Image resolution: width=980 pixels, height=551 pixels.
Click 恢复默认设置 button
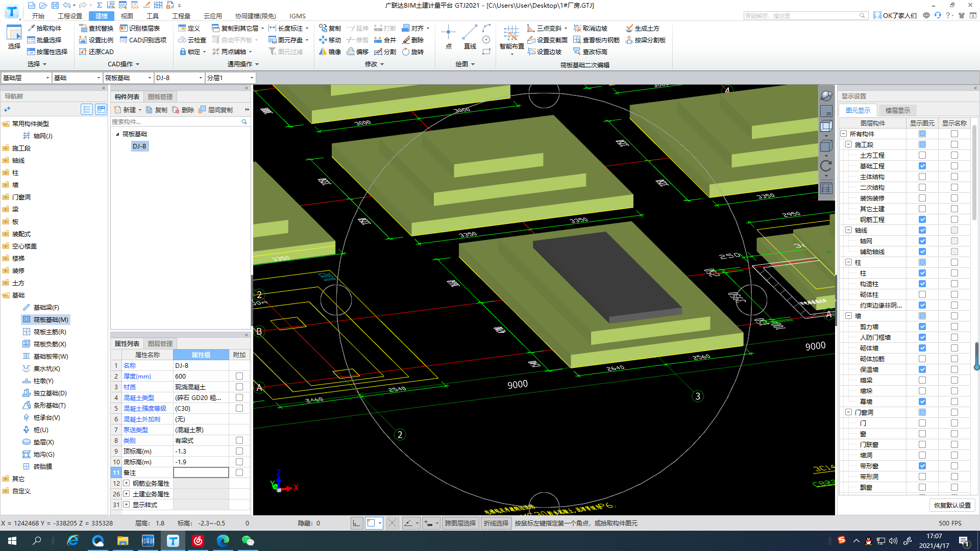coord(952,505)
